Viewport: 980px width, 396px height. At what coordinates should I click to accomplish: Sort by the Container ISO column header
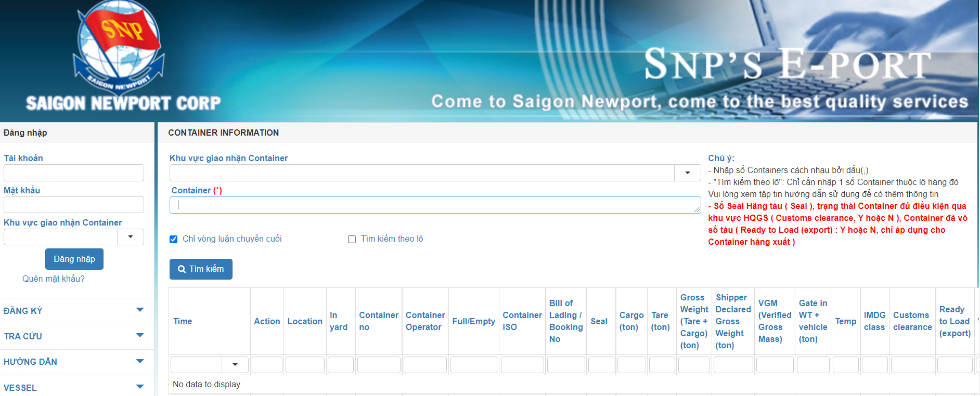tap(522, 321)
